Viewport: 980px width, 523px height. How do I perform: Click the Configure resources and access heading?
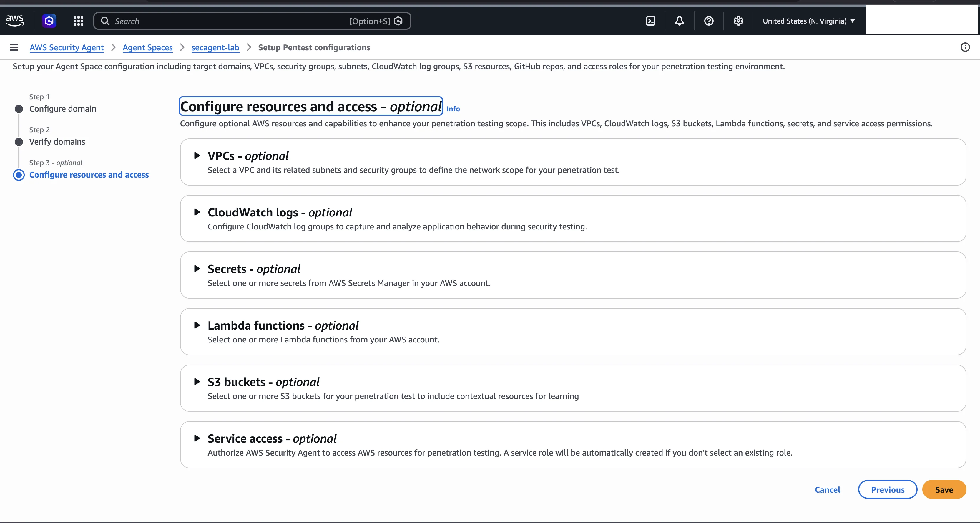311,106
